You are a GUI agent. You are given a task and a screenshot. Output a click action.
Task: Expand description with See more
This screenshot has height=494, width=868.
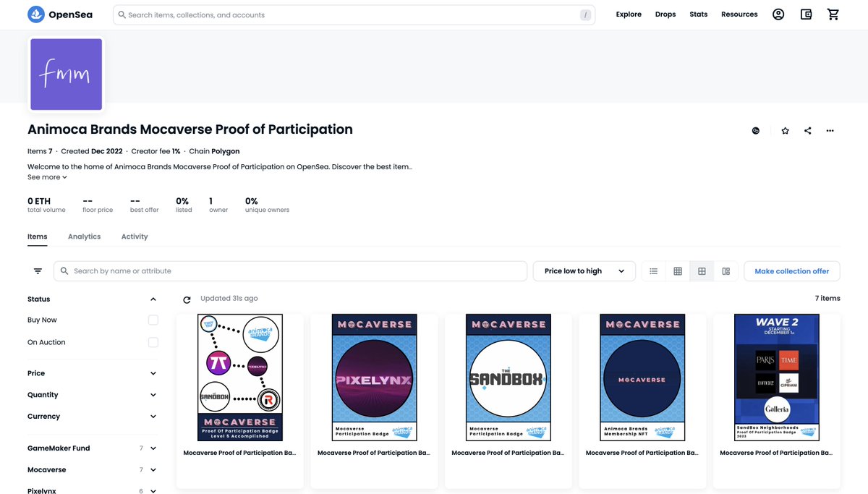47,177
